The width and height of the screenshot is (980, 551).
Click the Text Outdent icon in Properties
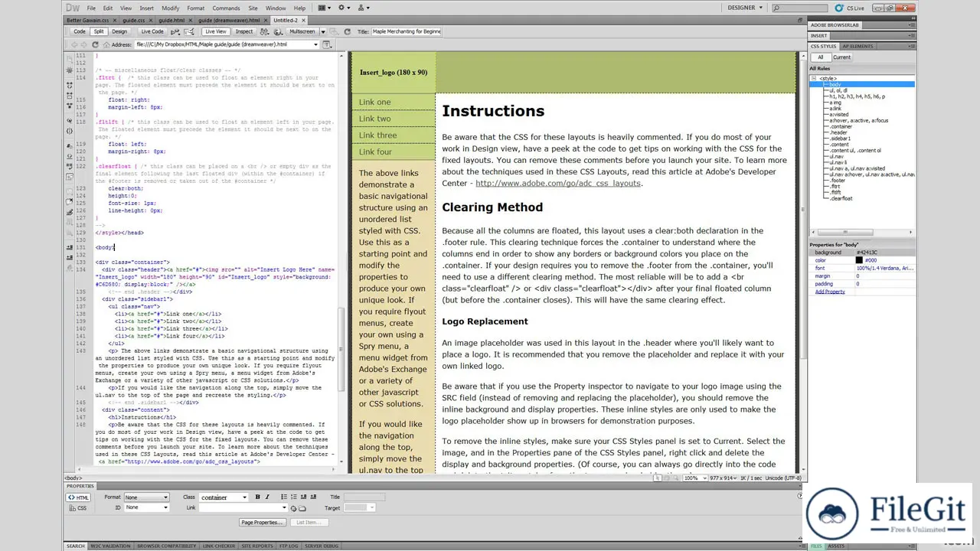303,497
